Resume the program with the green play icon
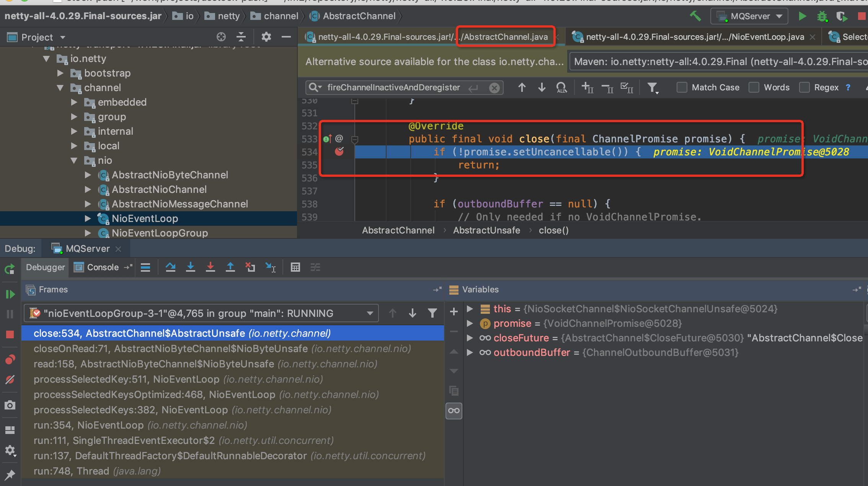The image size is (868, 486). click(10, 294)
